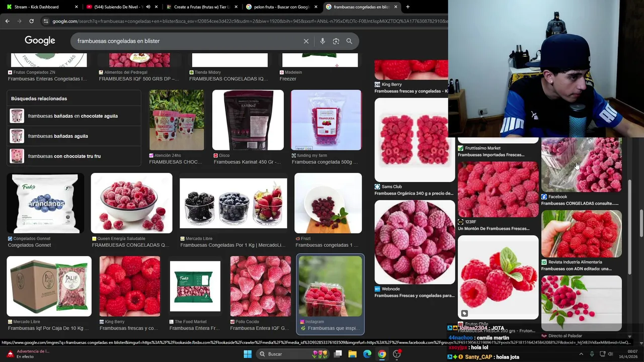Launch Microsoft Edge from taskbar
Viewport: 644px width, 362px height.
[x=367, y=354]
